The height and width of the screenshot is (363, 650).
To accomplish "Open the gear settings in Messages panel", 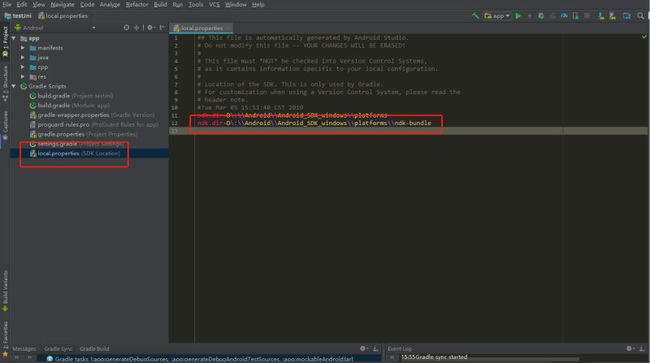I will [x=363, y=348].
